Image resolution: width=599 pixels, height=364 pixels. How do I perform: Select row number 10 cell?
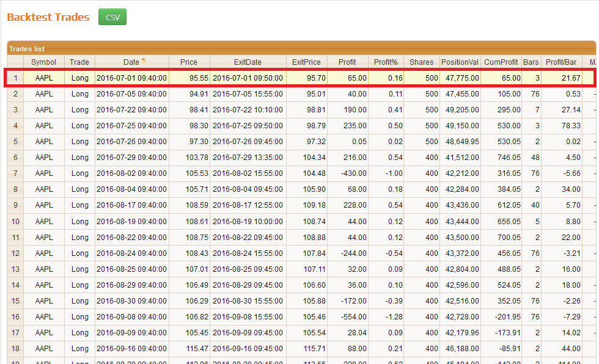[x=15, y=221]
